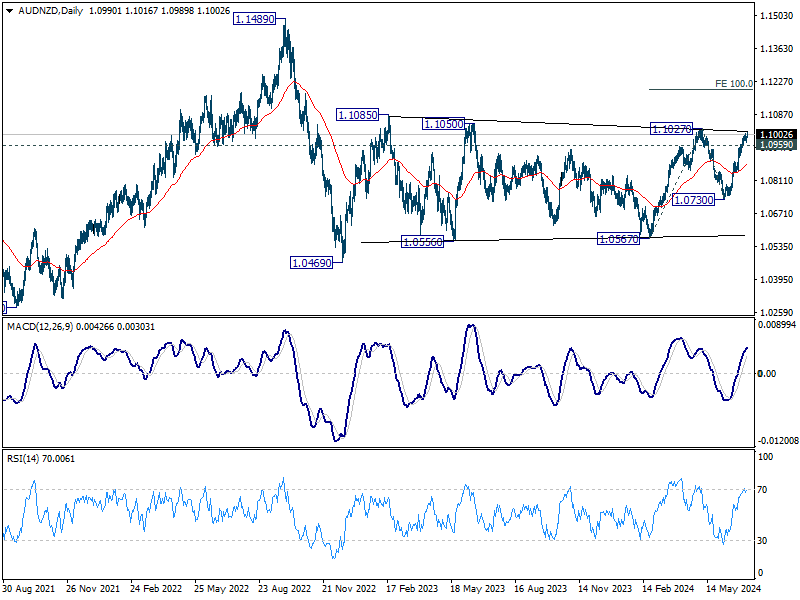
Task: Select the 1.12270 price scale value
Action: point(777,82)
